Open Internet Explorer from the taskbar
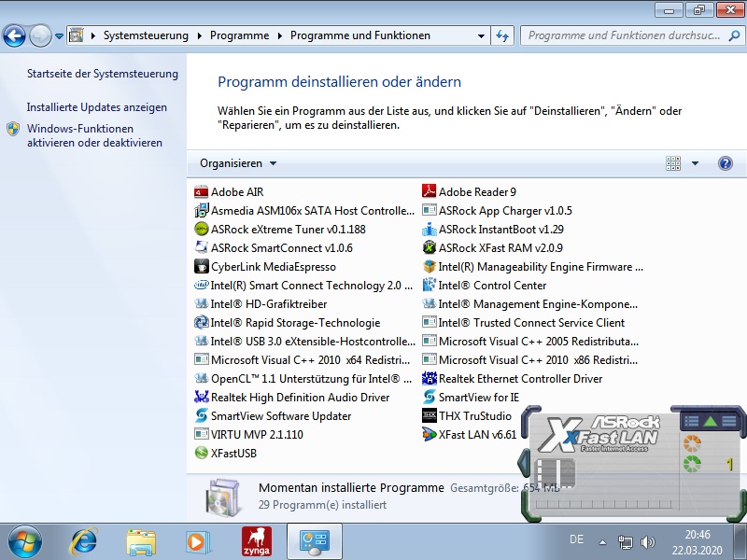This screenshot has width=747, height=560. point(83,541)
